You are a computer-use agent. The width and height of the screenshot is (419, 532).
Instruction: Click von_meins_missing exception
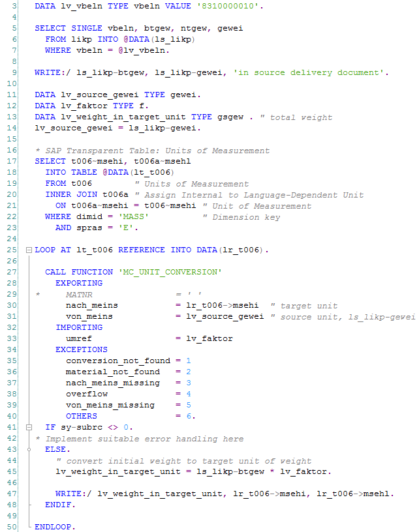click(x=110, y=405)
